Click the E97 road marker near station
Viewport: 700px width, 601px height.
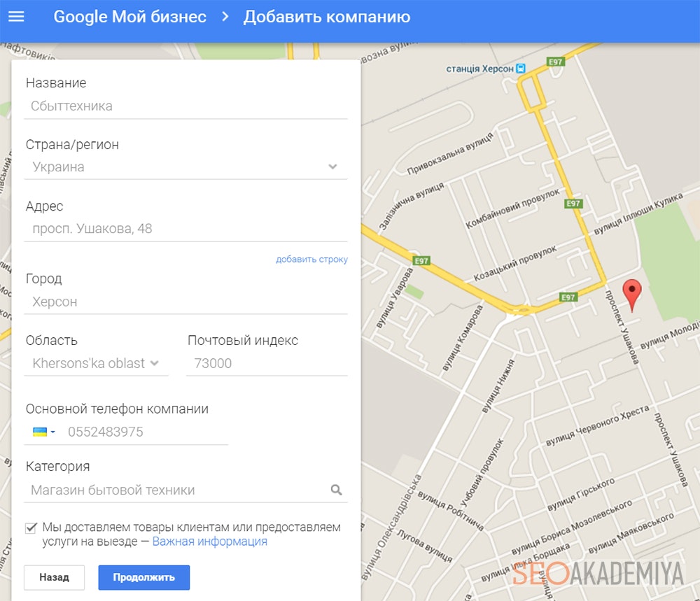click(556, 62)
